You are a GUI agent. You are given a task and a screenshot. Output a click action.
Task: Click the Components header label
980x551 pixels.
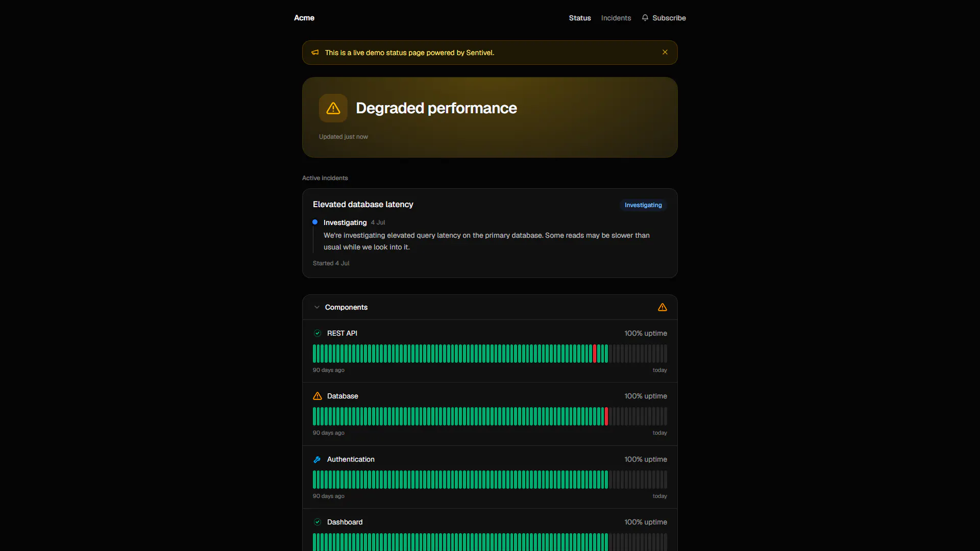pyautogui.click(x=346, y=307)
